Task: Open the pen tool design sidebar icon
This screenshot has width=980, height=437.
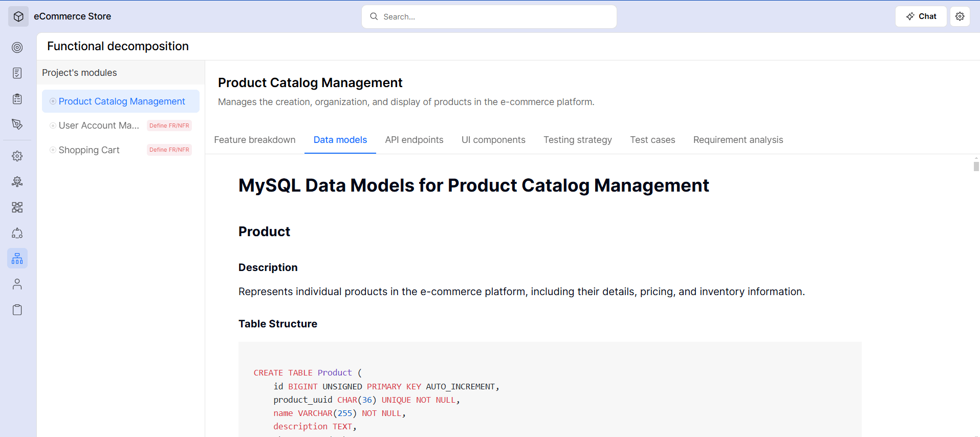Action: coord(17,124)
